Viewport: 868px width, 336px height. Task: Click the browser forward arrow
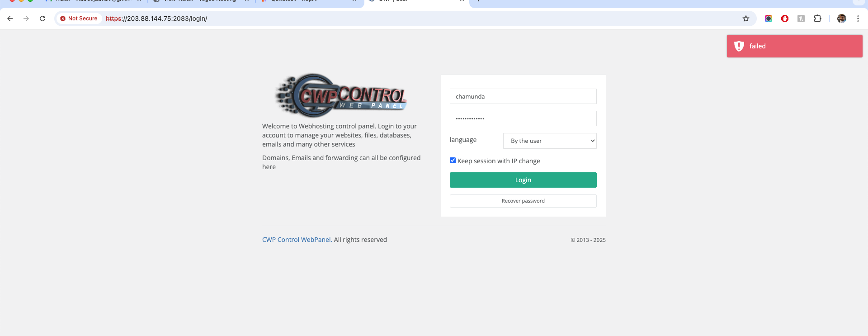tap(26, 19)
